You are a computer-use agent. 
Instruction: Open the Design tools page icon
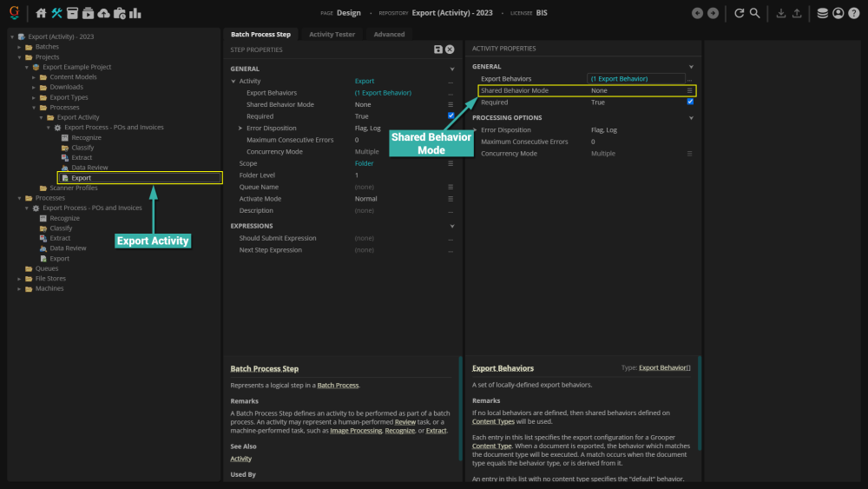(57, 13)
